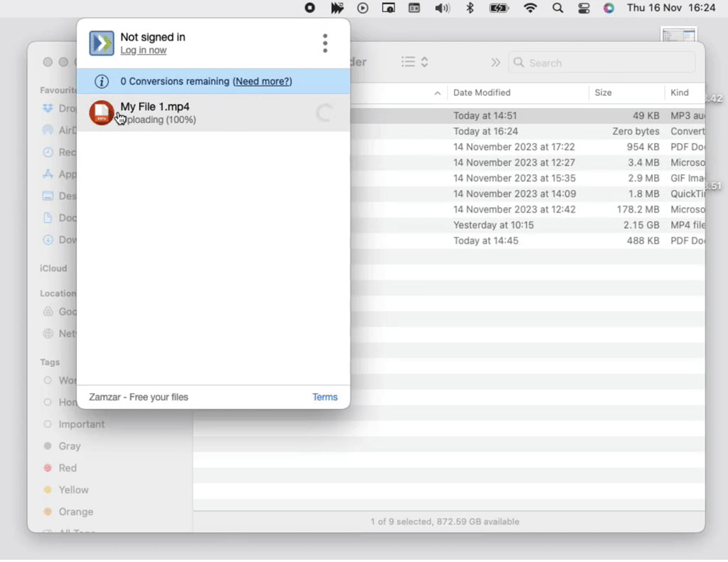Open the Zamzar menu bar icon
The image size is (728, 562).
tap(336, 8)
